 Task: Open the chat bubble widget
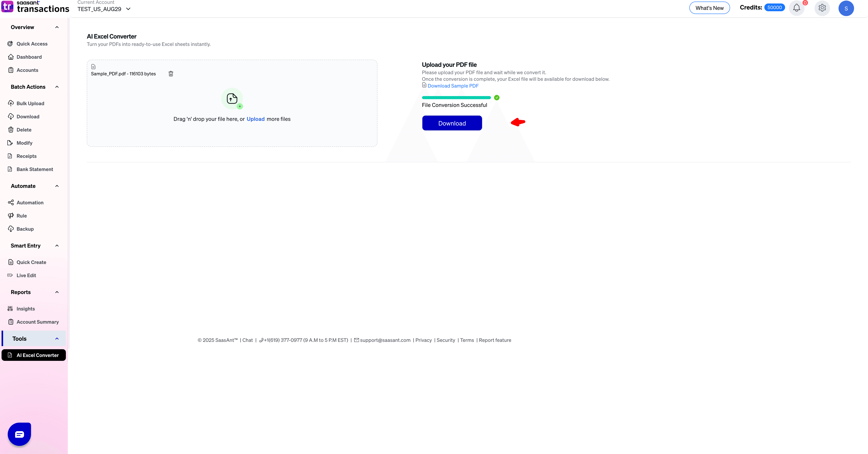pyautogui.click(x=19, y=434)
